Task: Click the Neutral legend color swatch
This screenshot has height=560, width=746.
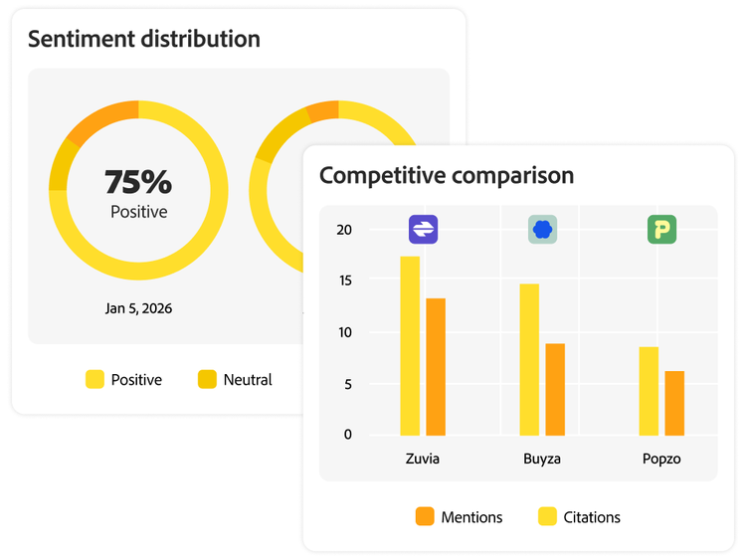Action: click(207, 379)
